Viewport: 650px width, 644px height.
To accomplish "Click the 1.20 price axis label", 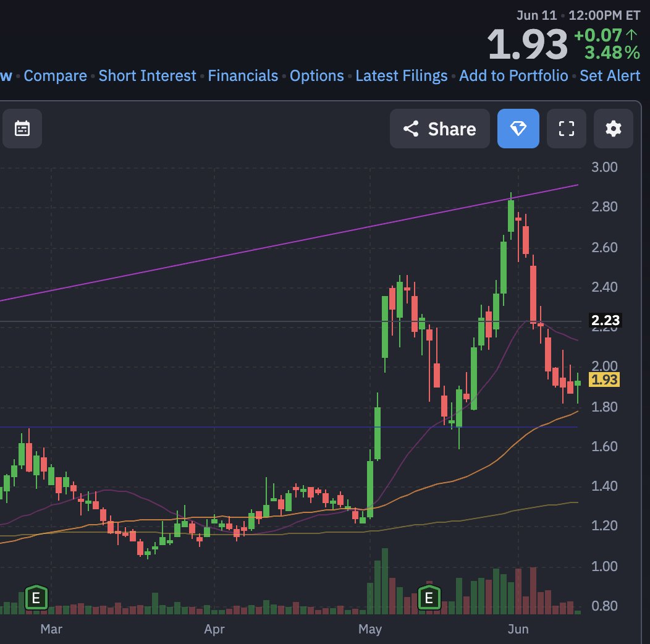I will (x=604, y=525).
